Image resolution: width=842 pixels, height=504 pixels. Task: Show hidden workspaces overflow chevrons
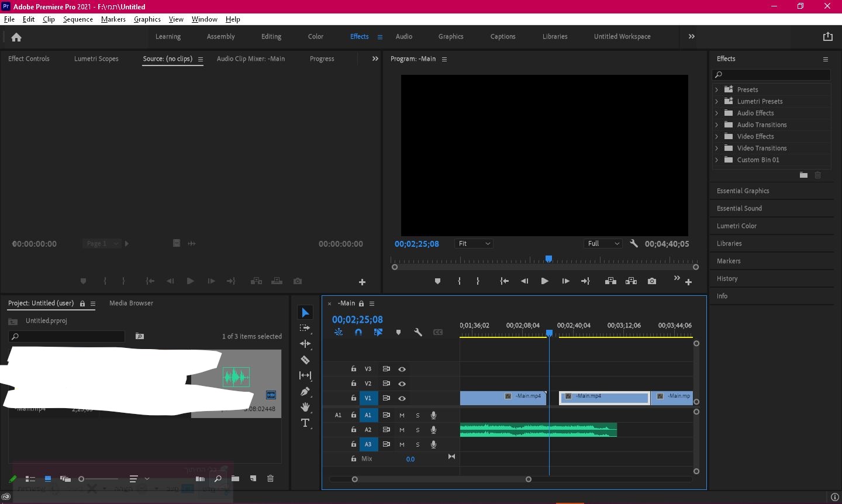(692, 36)
